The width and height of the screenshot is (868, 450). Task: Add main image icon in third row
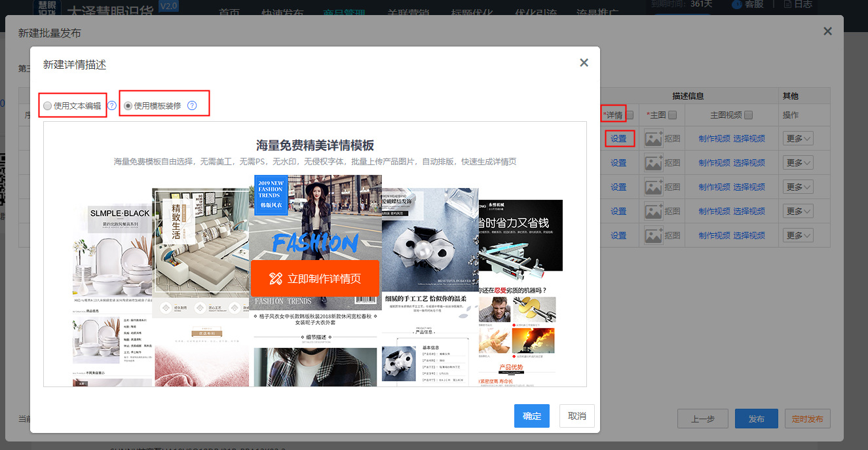tap(653, 187)
